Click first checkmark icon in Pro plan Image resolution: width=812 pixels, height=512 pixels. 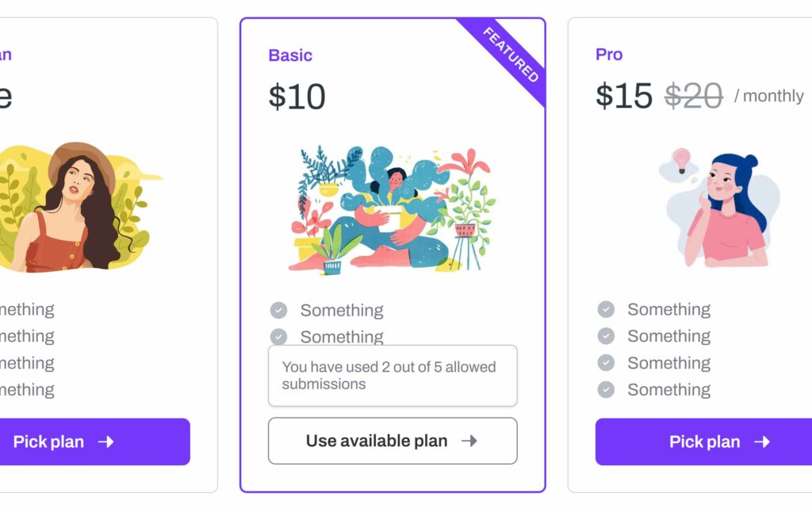606,309
